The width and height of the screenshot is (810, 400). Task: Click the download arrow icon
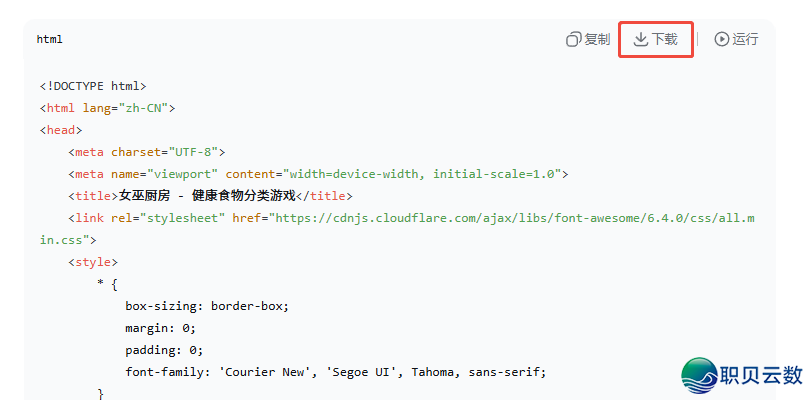641,39
